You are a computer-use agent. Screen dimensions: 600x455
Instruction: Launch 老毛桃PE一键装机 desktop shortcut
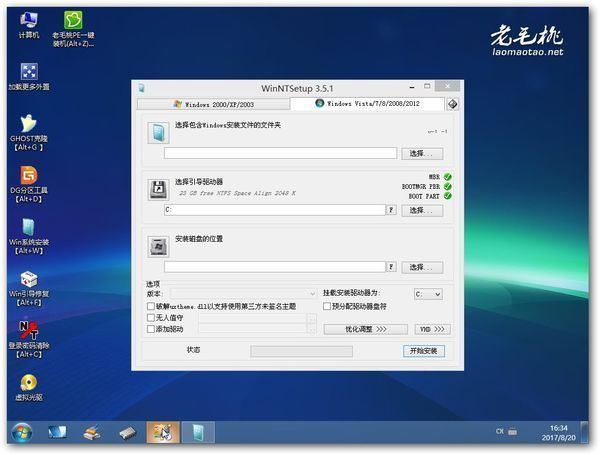(73, 29)
